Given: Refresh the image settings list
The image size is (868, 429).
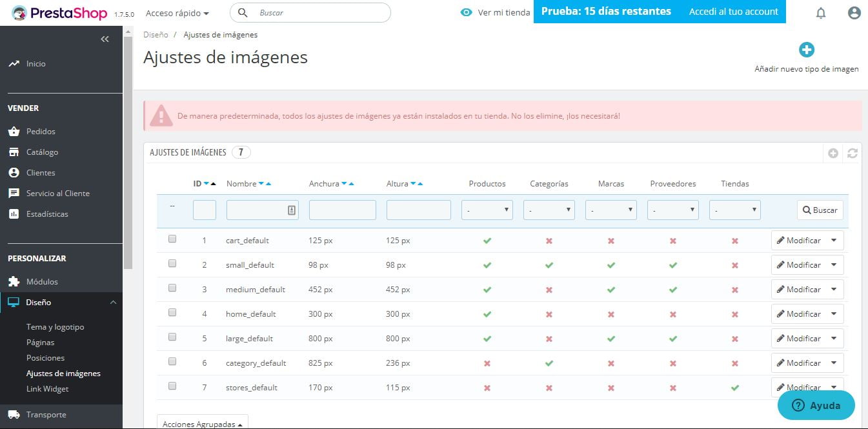Looking at the screenshot, I should tap(853, 153).
